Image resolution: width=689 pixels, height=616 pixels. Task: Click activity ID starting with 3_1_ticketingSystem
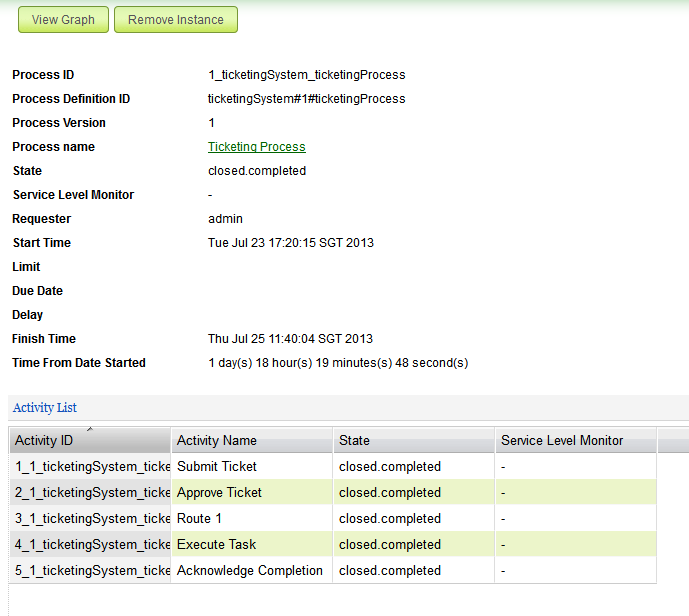92,518
